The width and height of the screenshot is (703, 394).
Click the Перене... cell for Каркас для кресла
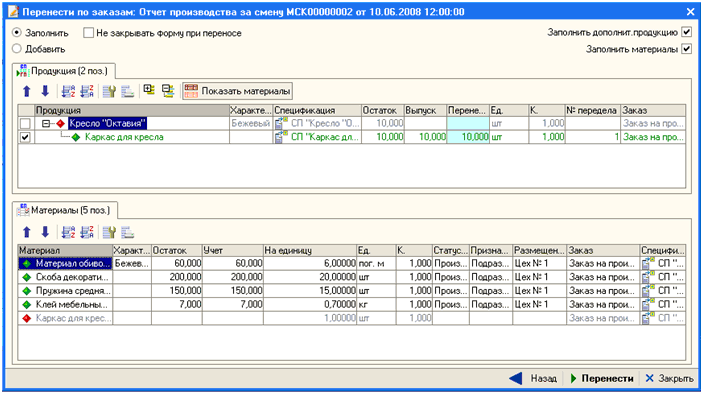(468, 137)
